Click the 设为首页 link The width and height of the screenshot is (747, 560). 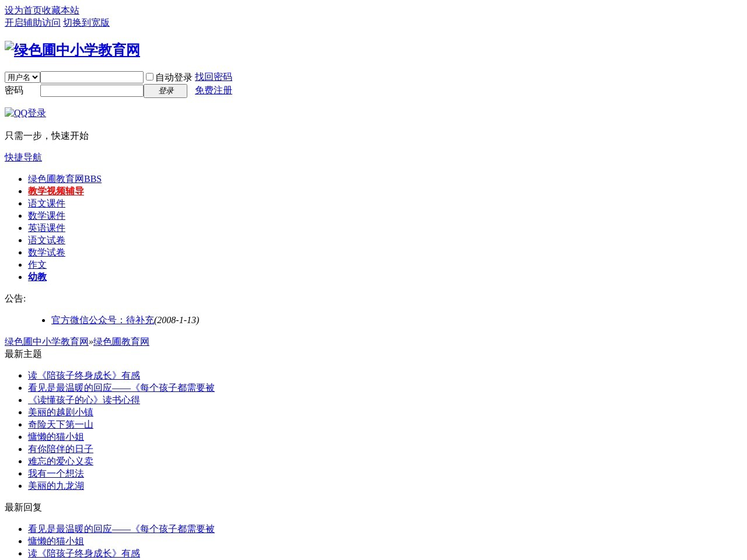[x=23, y=10]
